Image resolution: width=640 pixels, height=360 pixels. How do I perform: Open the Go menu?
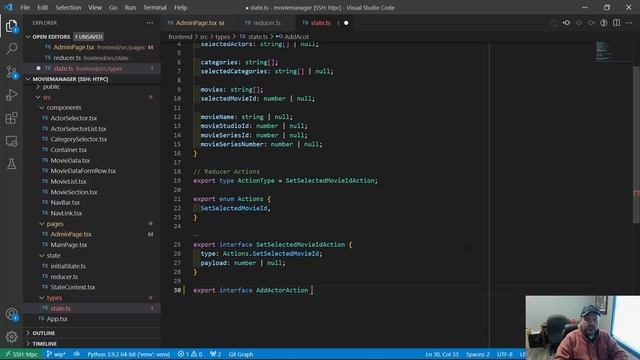point(113,7)
